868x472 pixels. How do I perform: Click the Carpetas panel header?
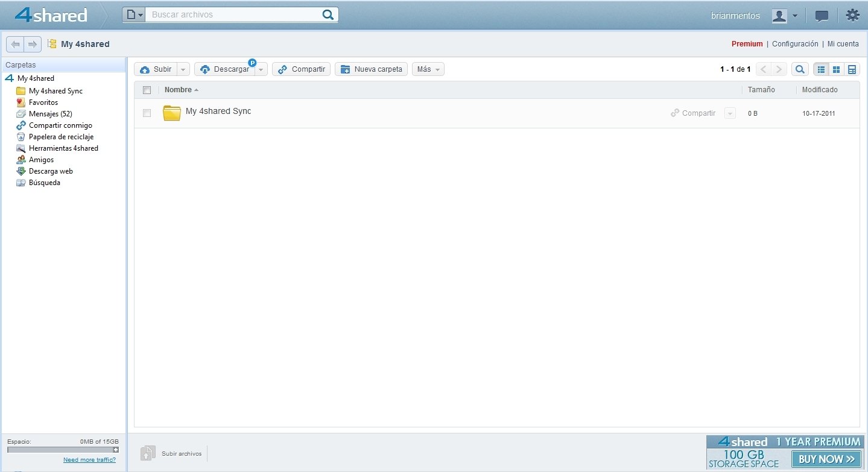[63, 65]
